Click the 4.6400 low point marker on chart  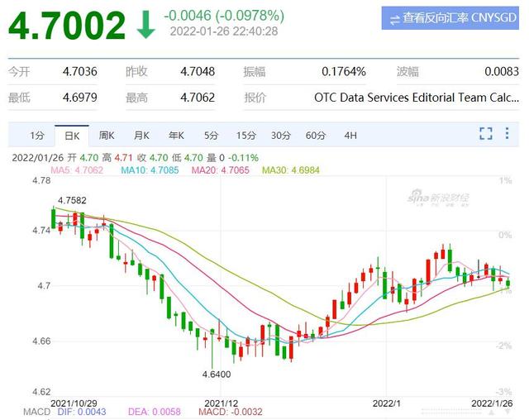[214, 375]
